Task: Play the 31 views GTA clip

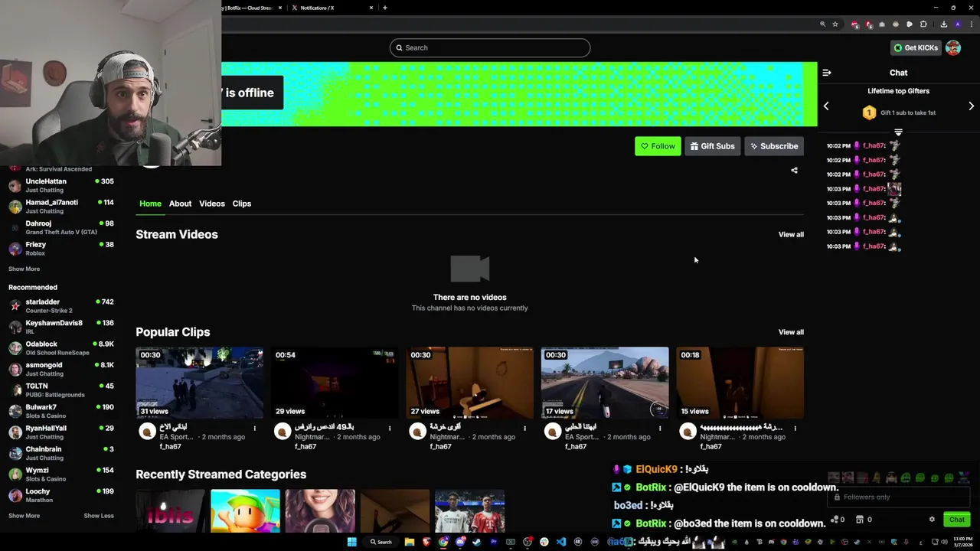Action: tap(199, 383)
